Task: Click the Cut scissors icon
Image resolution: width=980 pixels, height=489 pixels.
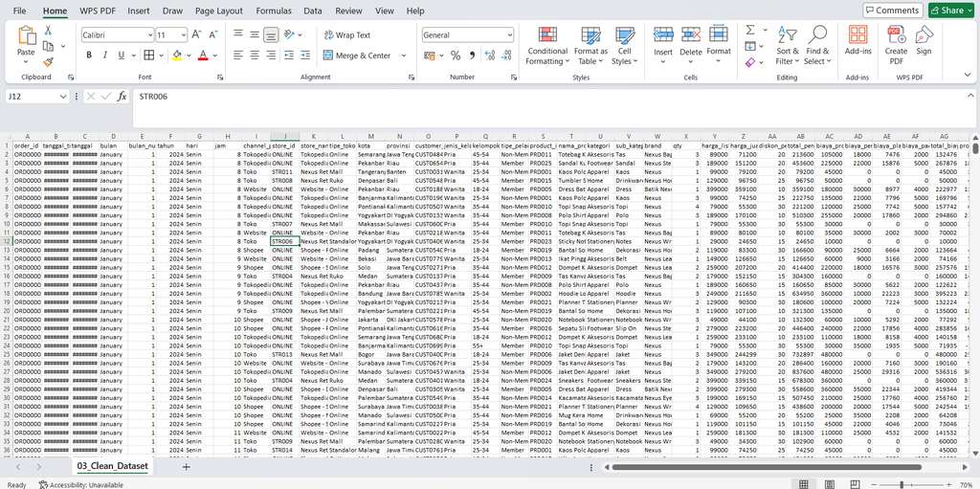Action: [48, 30]
